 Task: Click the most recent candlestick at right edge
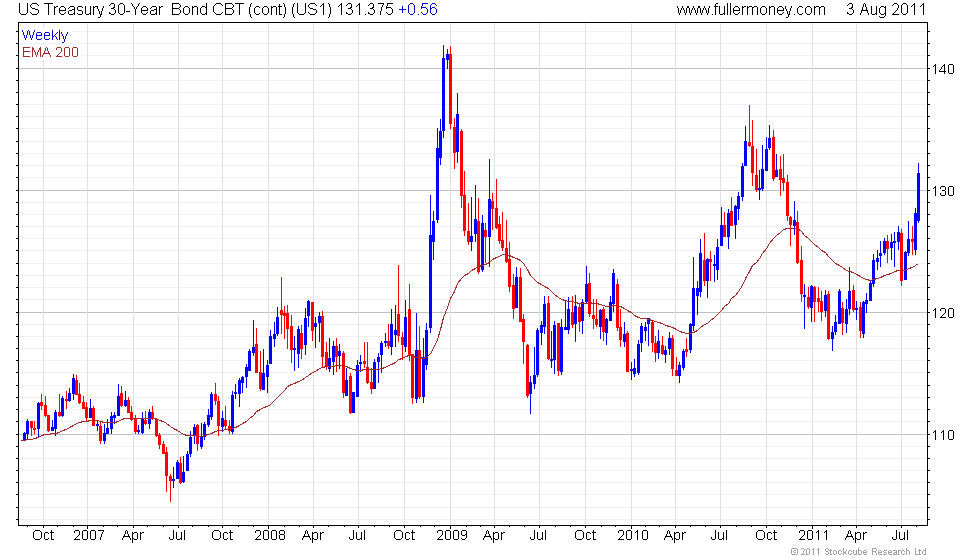pos(918,192)
